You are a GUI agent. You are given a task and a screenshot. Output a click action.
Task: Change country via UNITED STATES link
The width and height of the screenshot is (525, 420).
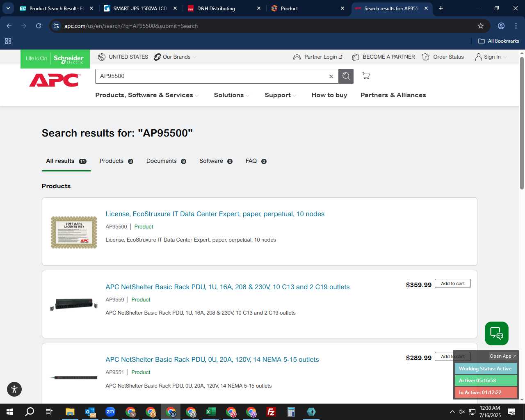pos(123,57)
